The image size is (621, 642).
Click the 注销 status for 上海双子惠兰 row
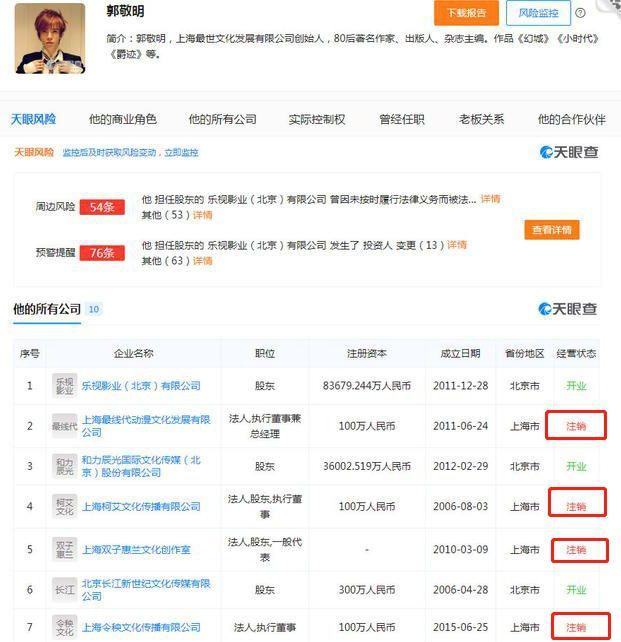[x=576, y=550]
